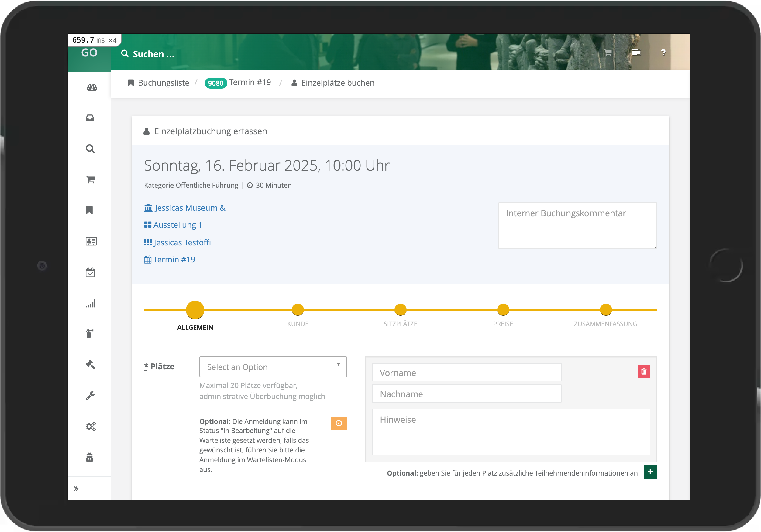Click the search icon in sidebar
761x532 pixels.
[90, 149]
